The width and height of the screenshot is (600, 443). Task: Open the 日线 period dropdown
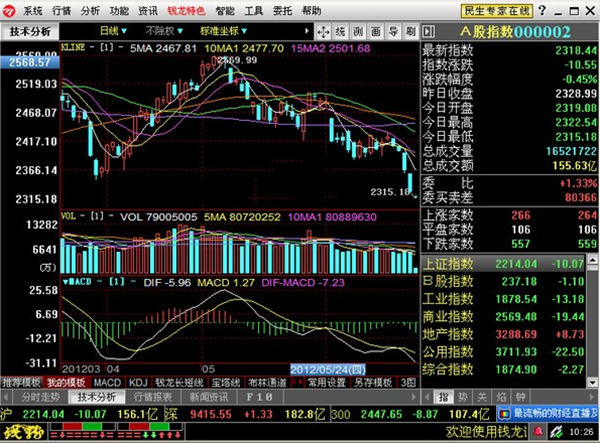click(113, 31)
